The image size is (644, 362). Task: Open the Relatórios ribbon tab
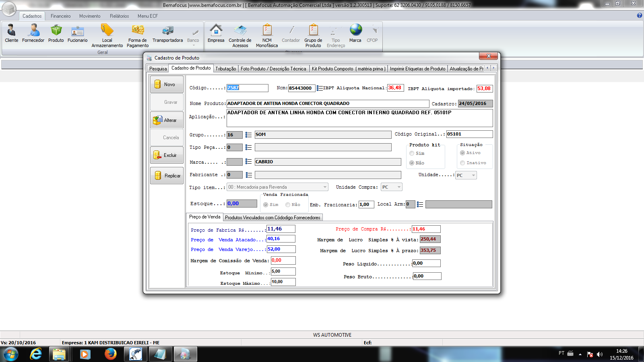click(120, 16)
